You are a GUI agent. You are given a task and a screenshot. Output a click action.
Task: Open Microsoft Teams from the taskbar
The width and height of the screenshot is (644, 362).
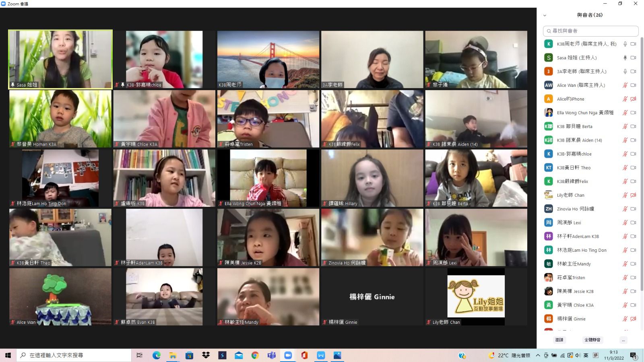coord(272,355)
